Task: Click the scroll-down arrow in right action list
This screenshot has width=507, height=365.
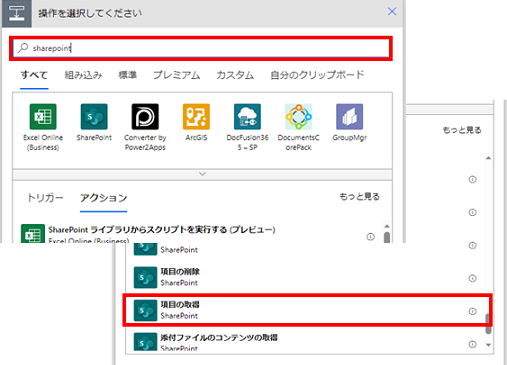Action: coord(488,345)
